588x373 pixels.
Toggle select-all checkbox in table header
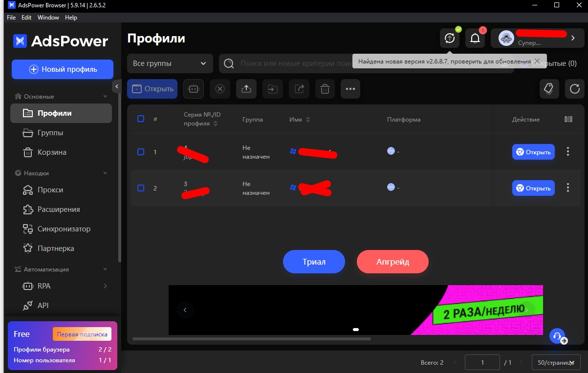click(141, 119)
